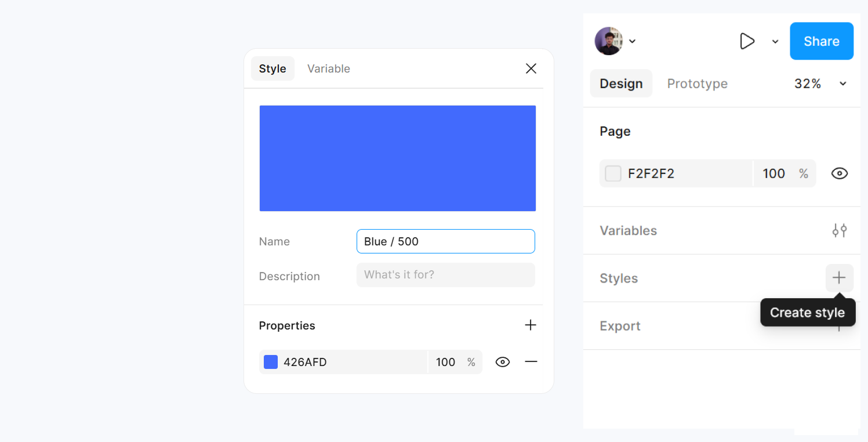Click the Create style plus icon
Screen dimensions: 868x442
[840, 278]
